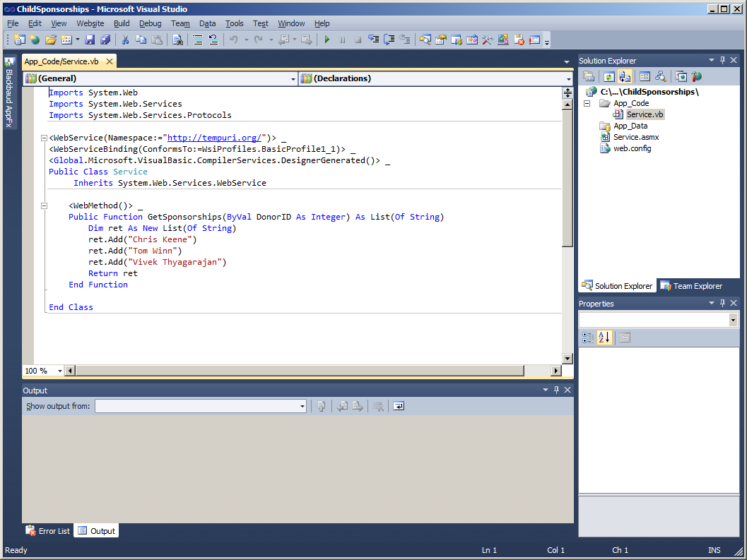Click the Properties icon in Solution Explorer toolbar
The width and height of the screenshot is (747, 560).
coord(645,77)
